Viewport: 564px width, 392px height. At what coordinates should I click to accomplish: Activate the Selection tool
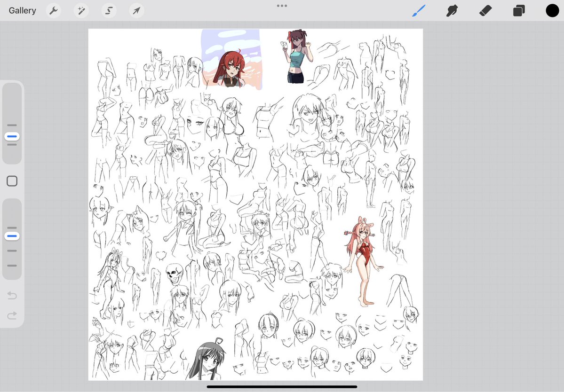[x=109, y=11]
